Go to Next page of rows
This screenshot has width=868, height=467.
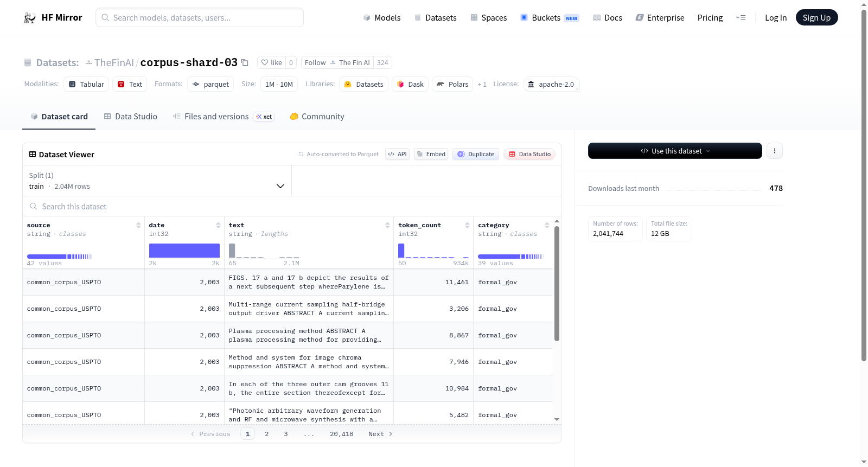click(380, 434)
